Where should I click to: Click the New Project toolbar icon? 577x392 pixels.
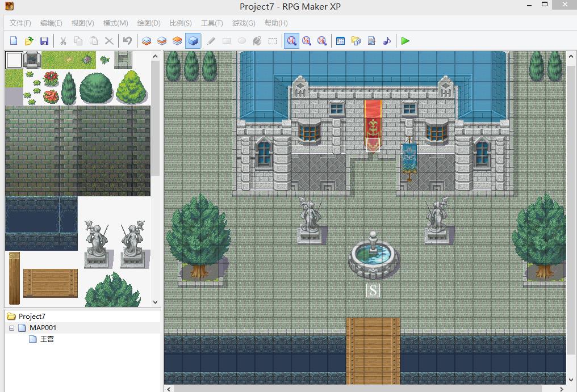coord(14,41)
